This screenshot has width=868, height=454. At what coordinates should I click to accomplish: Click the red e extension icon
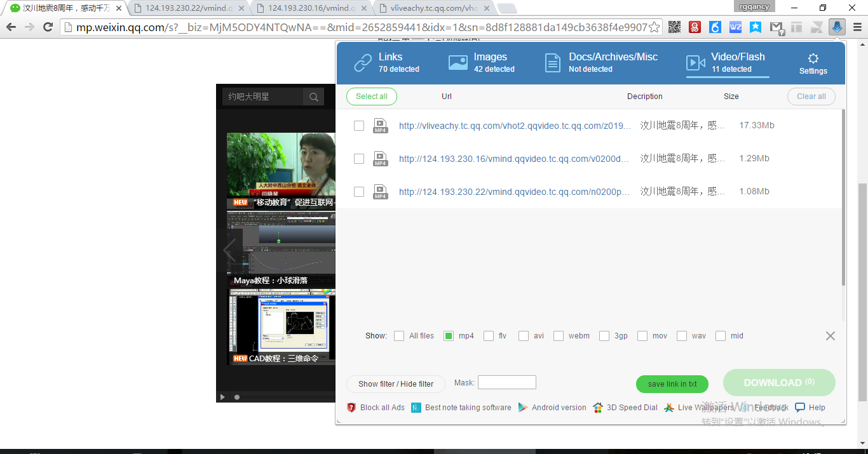tap(695, 27)
